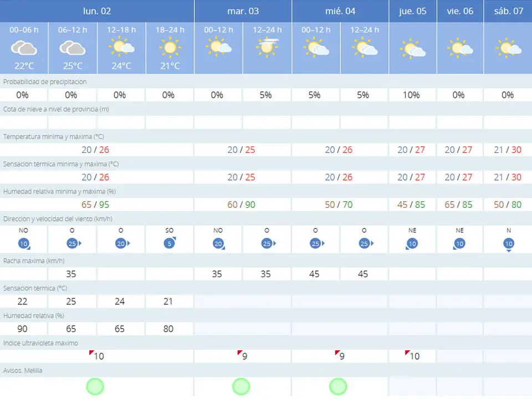The width and height of the screenshot is (532, 399).
Task: Click the Indice ultravioleta maximo row label
Action: click(x=40, y=343)
